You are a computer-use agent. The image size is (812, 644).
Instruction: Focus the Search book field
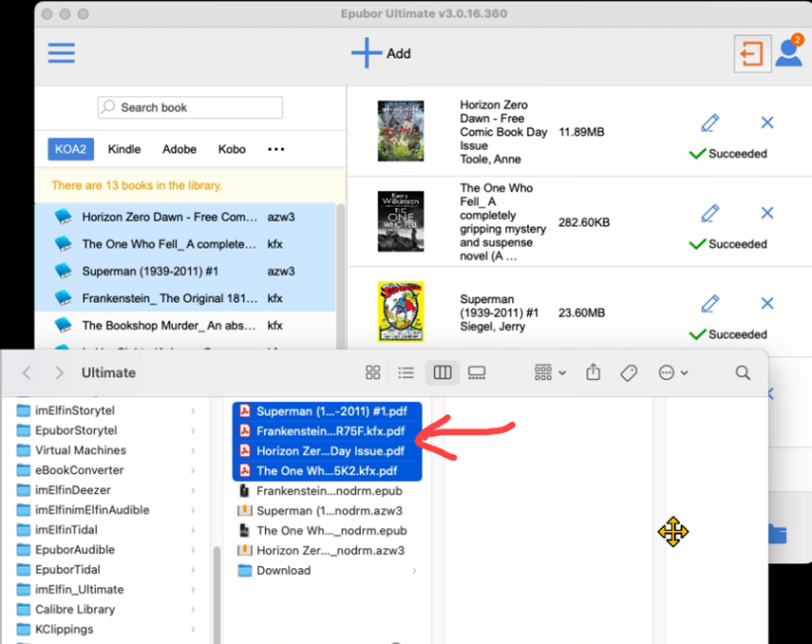(190, 107)
